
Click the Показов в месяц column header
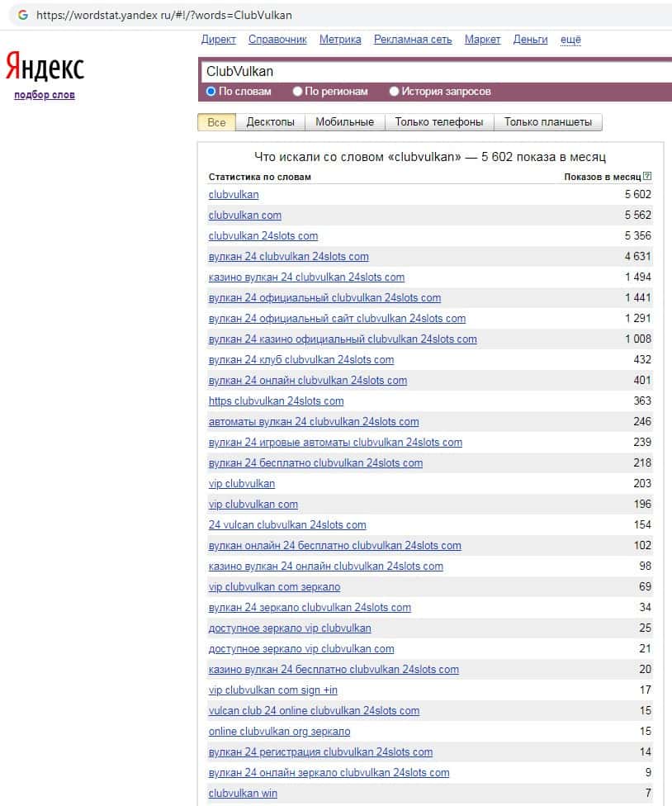[603, 177]
